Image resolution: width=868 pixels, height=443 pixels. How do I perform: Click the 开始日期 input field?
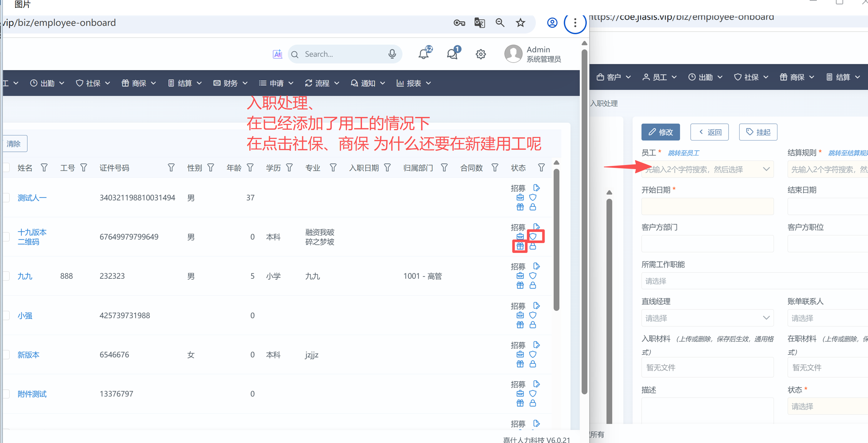[707, 207]
